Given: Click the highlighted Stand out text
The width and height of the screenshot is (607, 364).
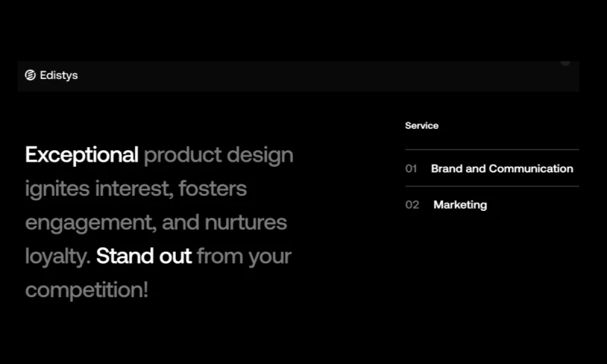Looking at the screenshot, I should 144,256.
